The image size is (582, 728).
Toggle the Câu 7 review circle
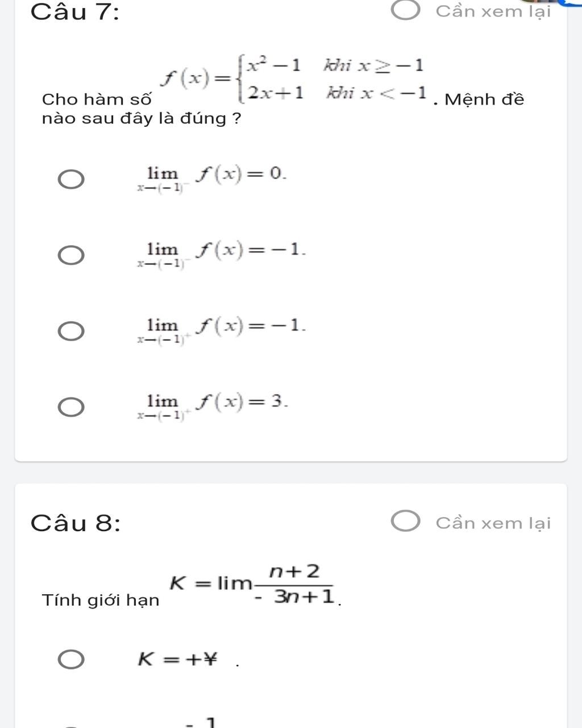[406, 11]
